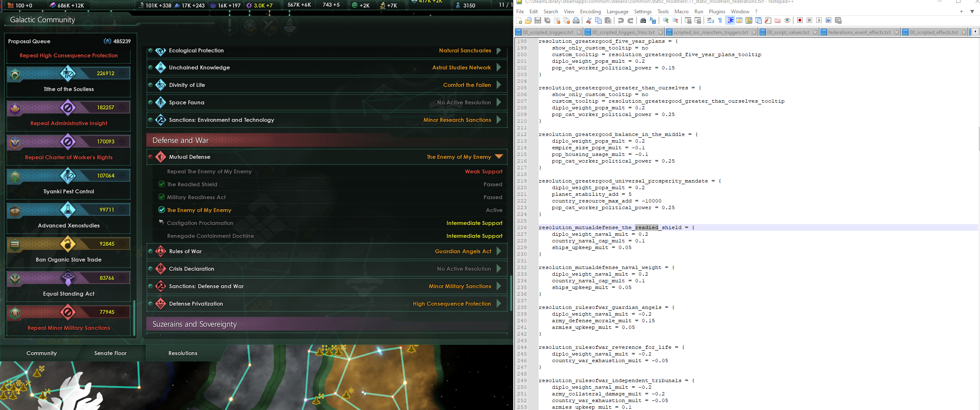Viewport: 980px width, 410px height.
Task: Open the Ban Organic Slave Trade proposal
Action: coord(69,252)
